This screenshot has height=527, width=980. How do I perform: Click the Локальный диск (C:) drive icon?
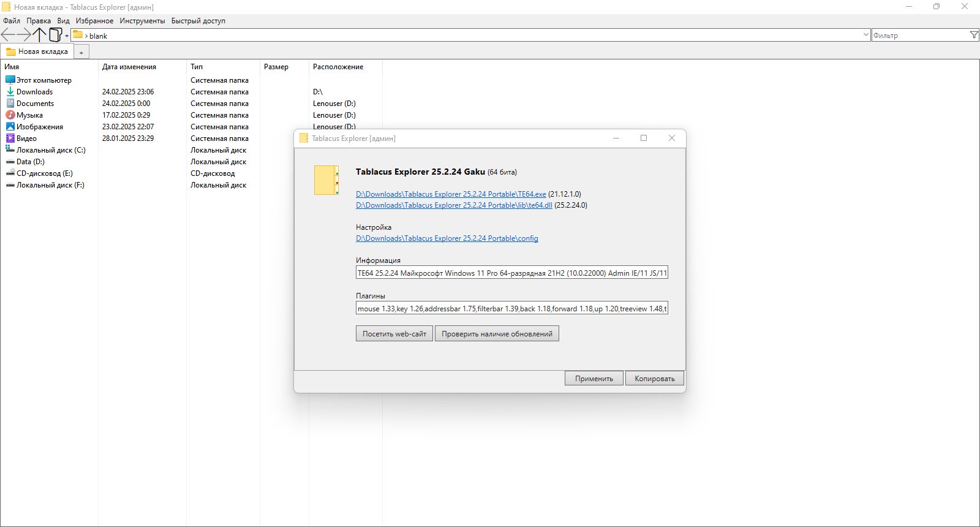click(10, 150)
